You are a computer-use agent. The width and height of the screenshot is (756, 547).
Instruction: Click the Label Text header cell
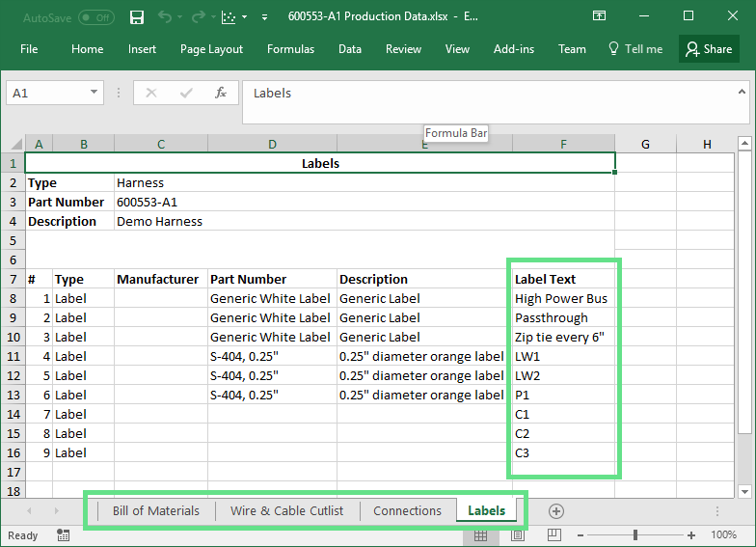click(x=563, y=279)
